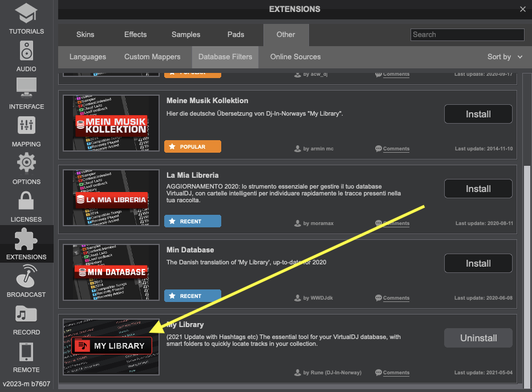Open Comments link for Min Database
Image resolution: width=532 pixels, height=392 pixels.
coord(396,298)
